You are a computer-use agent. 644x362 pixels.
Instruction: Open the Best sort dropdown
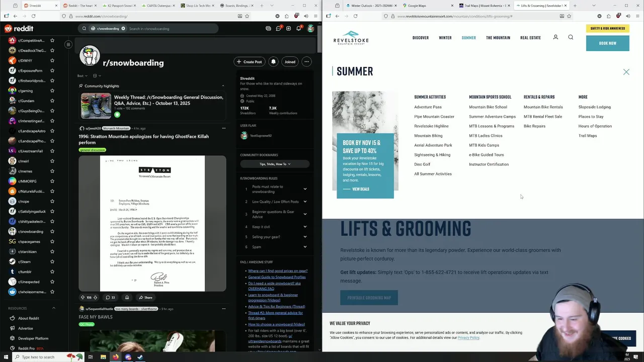(82, 76)
